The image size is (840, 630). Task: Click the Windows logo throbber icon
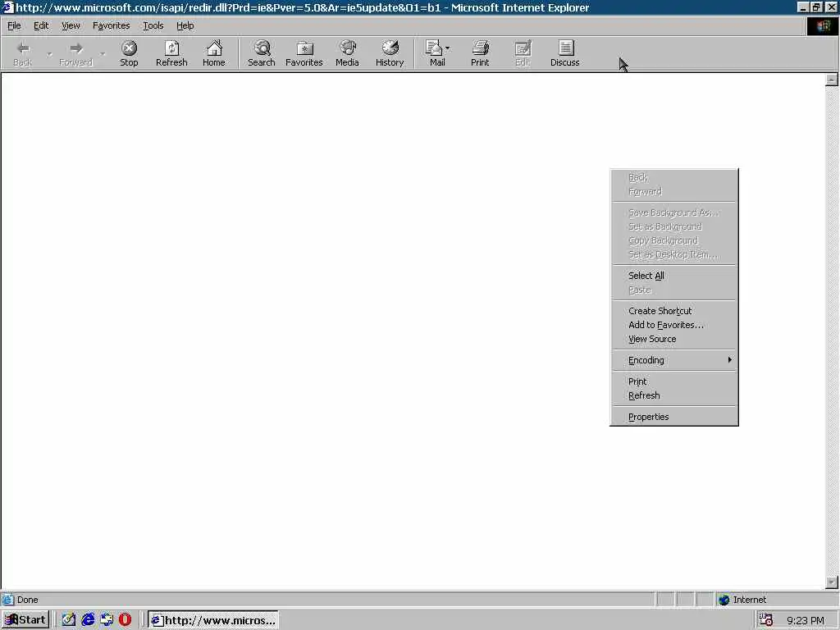point(822,25)
